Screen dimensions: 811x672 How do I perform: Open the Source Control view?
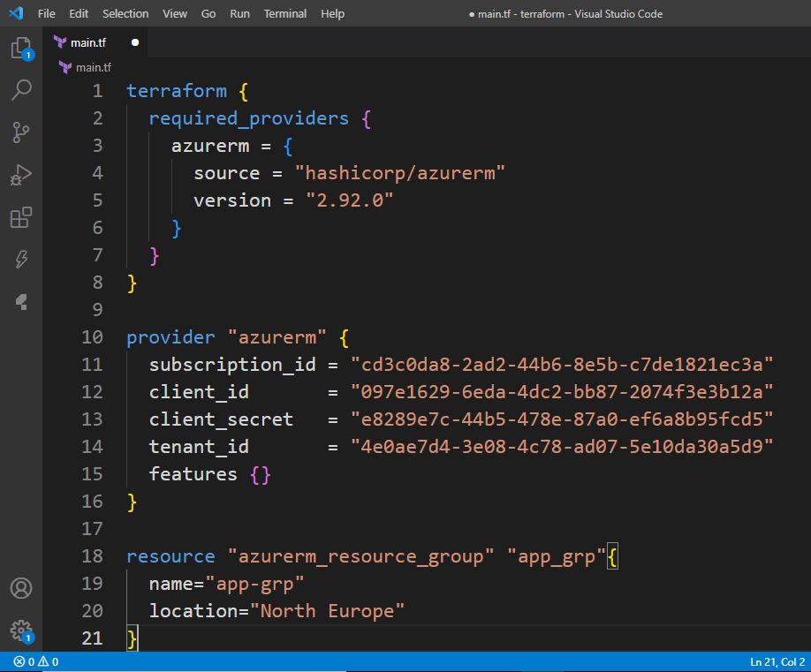pos(20,132)
